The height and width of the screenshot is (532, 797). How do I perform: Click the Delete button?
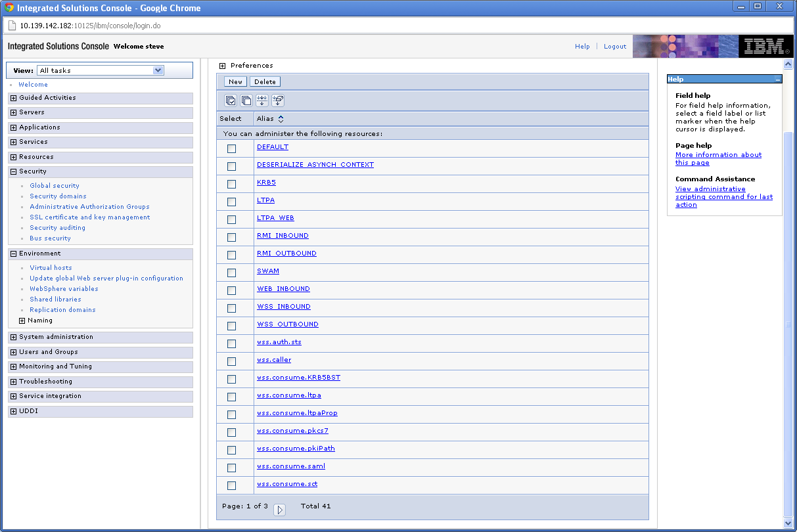point(265,81)
